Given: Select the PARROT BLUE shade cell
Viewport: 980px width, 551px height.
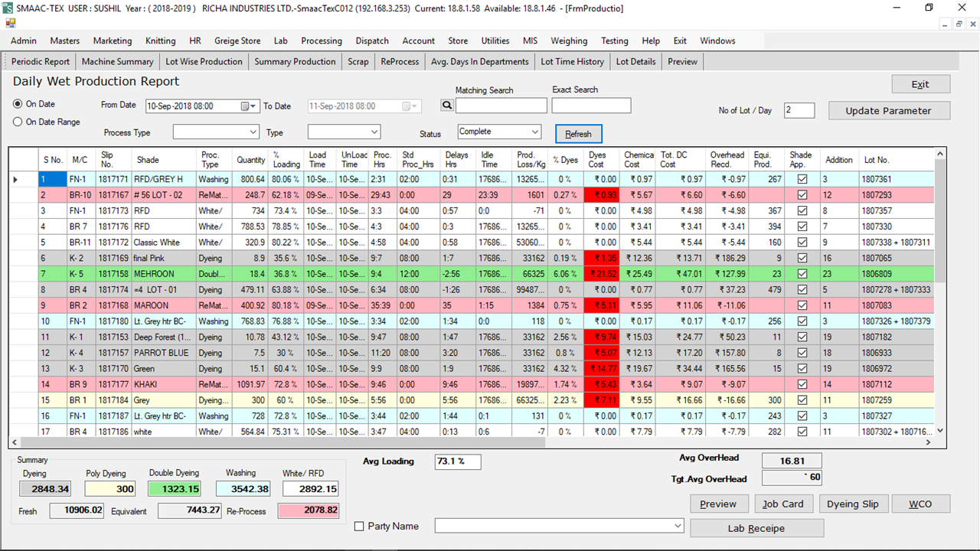Looking at the screenshot, I should coord(163,353).
